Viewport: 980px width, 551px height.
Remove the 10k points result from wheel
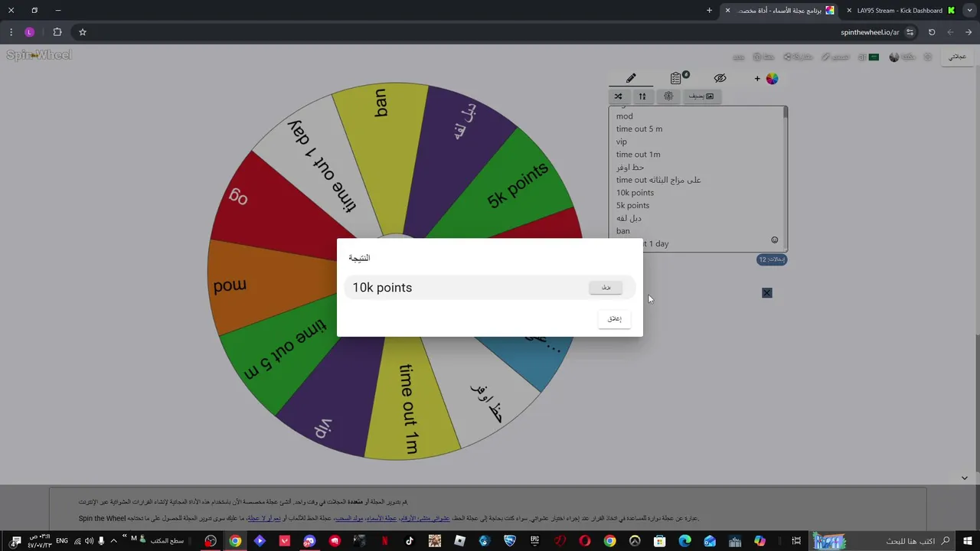(606, 288)
